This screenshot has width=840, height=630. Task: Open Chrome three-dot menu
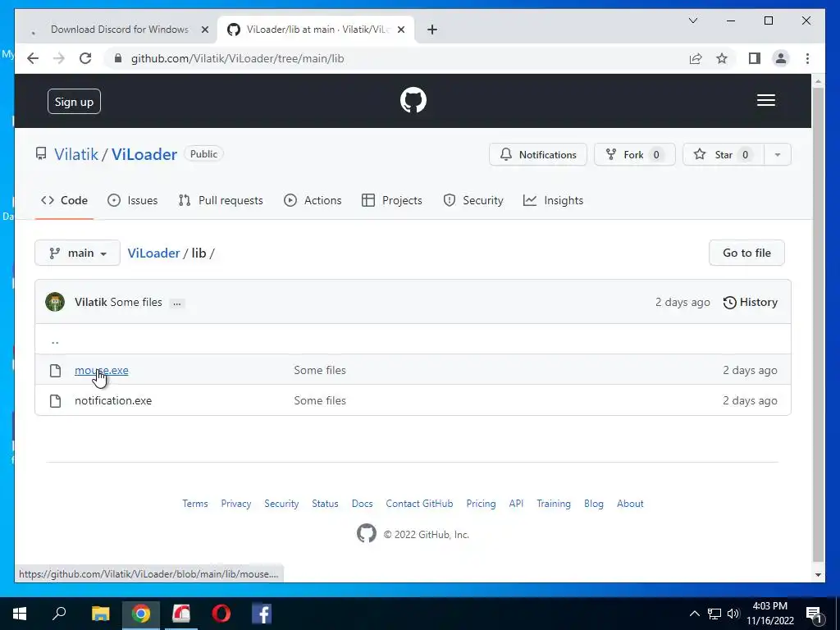point(807,58)
